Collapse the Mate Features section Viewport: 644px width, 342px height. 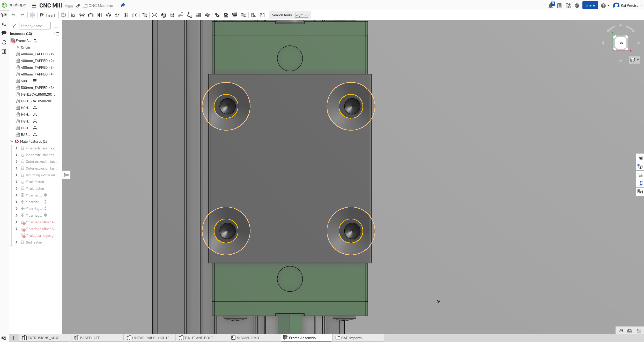coord(11,141)
